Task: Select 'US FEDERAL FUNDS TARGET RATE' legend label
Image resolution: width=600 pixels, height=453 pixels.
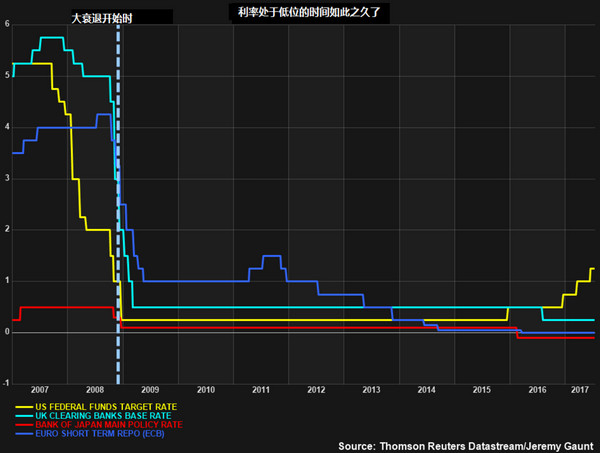Action: (x=106, y=407)
